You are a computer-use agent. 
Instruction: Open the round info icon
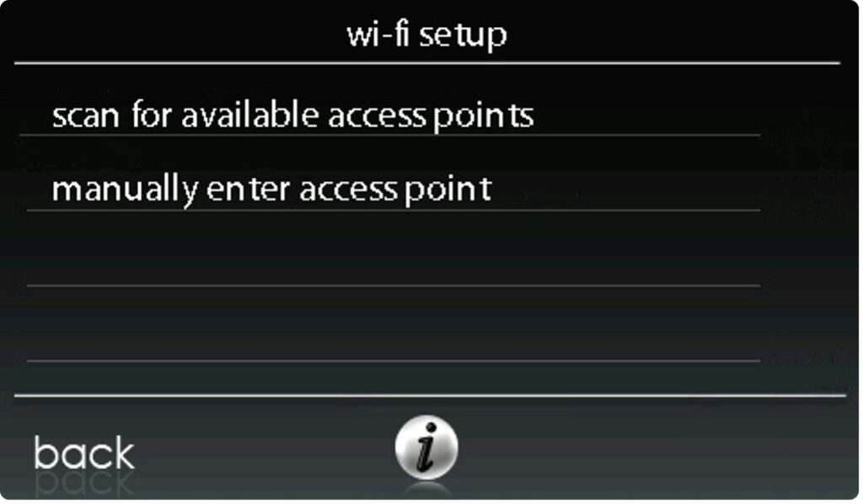click(x=426, y=448)
